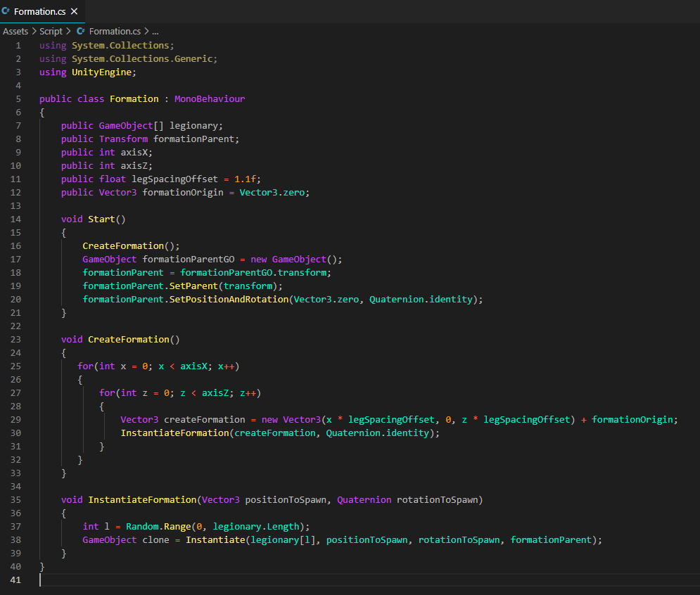Click line number 41 in the gutter
The height and width of the screenshot is (595, 700).
click(x=15, y=580)
